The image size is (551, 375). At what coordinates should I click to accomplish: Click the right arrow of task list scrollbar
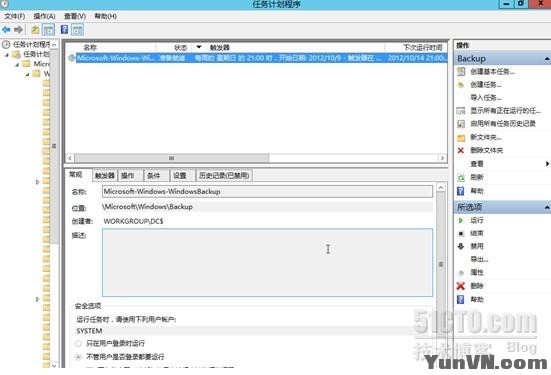[x=442, y=158]
